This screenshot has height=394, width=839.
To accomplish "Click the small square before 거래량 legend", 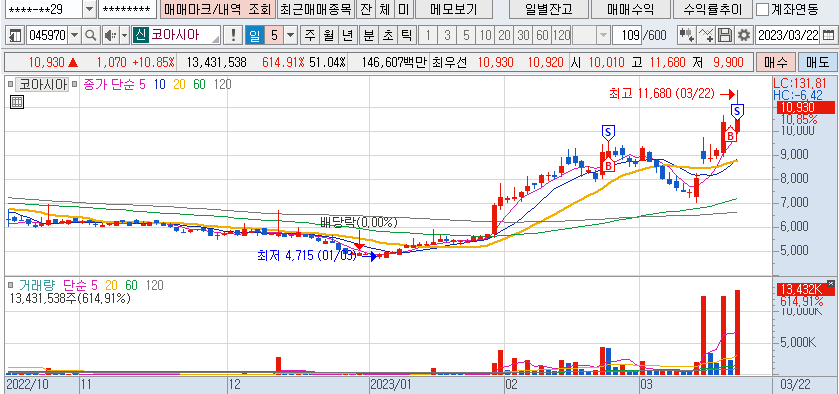I will pos(11,285).
